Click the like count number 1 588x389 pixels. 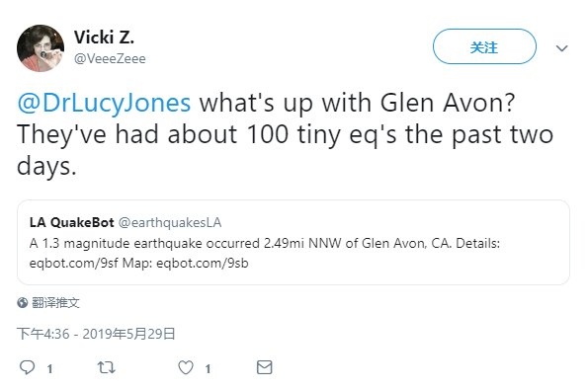[x=208, y=369]
